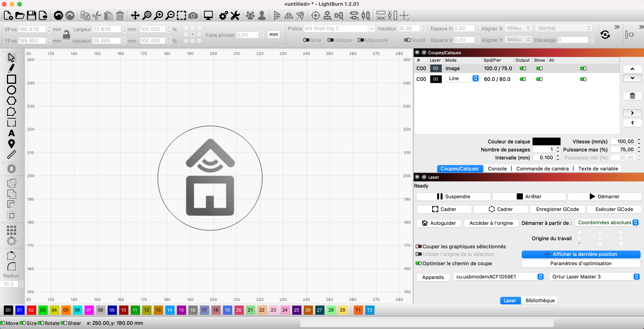This screenshot has height=329, width=644.
Task: Toggle the Italique switch
Action: click(x=330, y=40)
